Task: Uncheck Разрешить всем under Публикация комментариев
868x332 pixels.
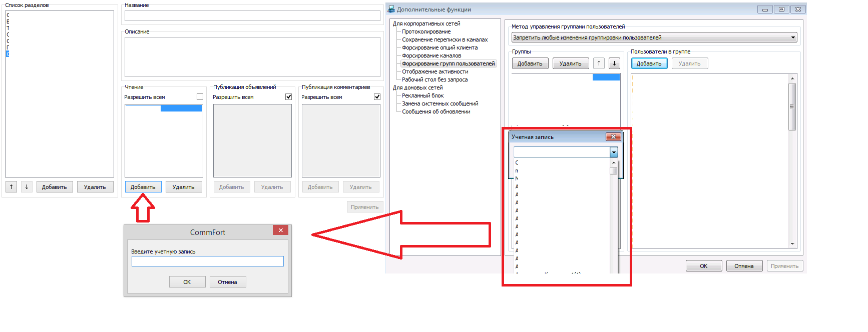Action: 377,97
